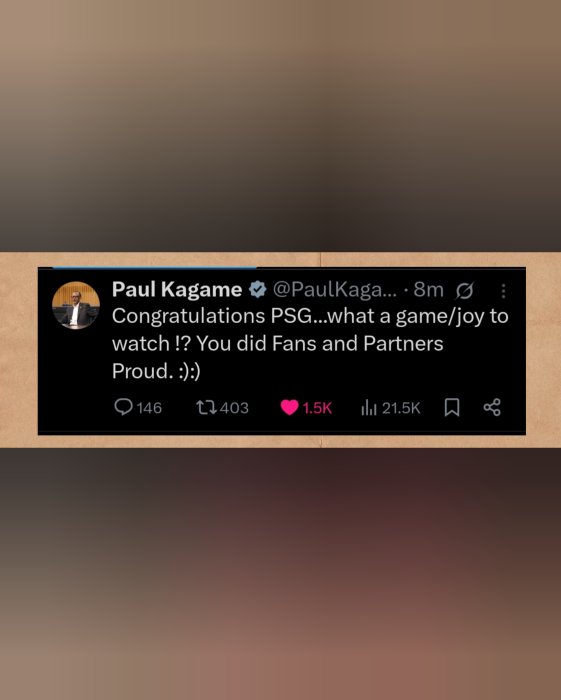The width and height of the screenshot is (561, 700).
Task: Open Paul Kagame's profile picture
Action: click(x=76, y=305)
